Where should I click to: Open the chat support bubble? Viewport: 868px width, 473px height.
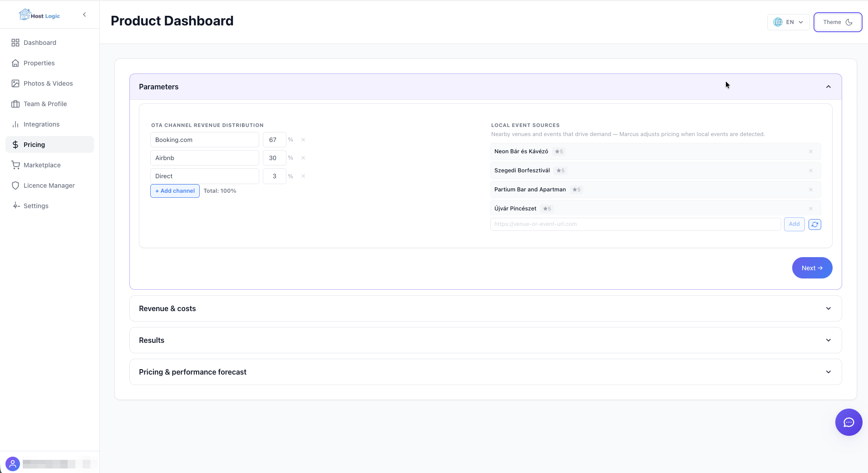[848, 422]
